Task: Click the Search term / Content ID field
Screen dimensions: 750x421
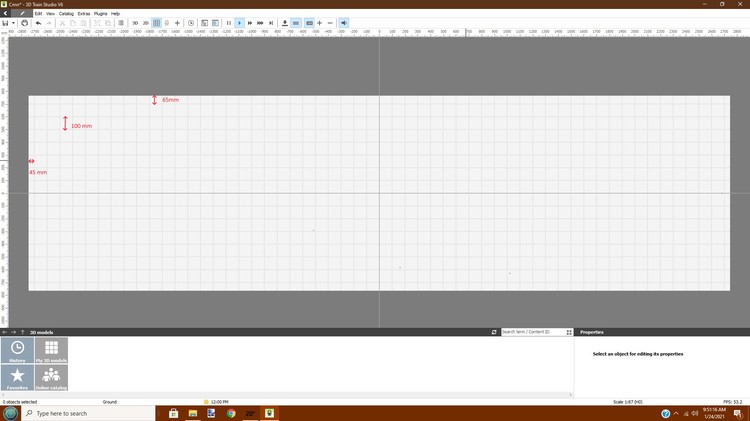Action: pos(532,332)
